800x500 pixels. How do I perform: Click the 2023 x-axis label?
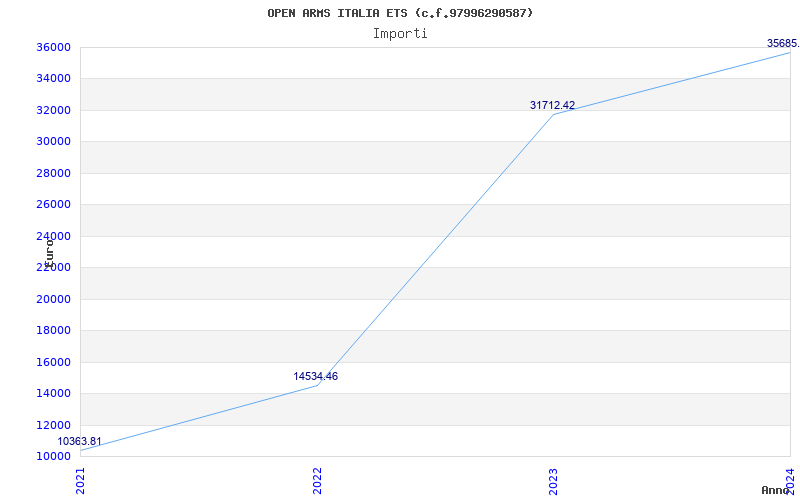click(554, 481)
